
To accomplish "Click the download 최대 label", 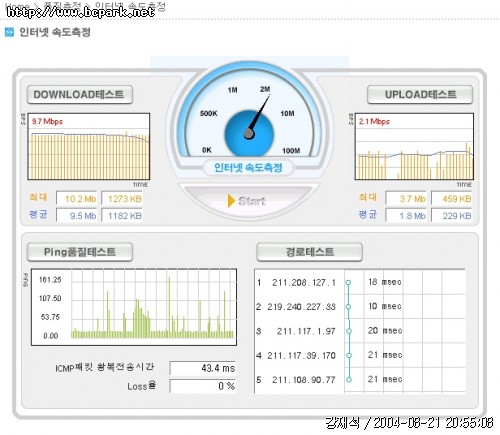I will (x=38, y=197).
